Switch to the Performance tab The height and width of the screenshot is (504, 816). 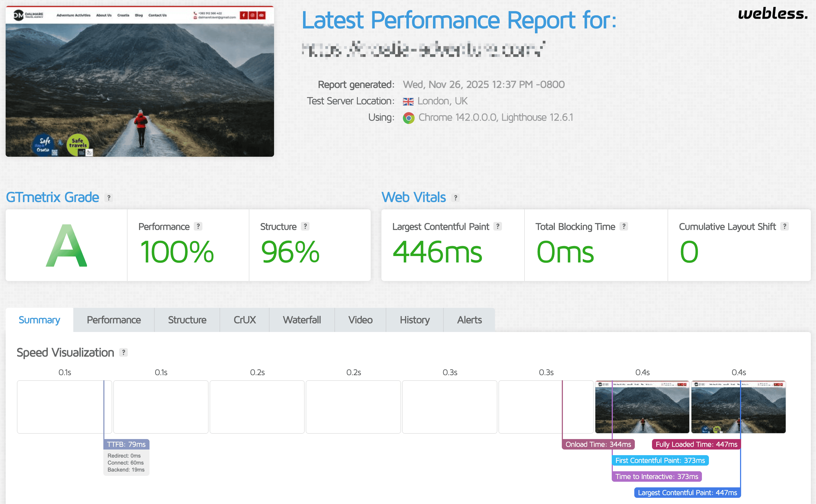pyautogui.click(x=114, y=320)
